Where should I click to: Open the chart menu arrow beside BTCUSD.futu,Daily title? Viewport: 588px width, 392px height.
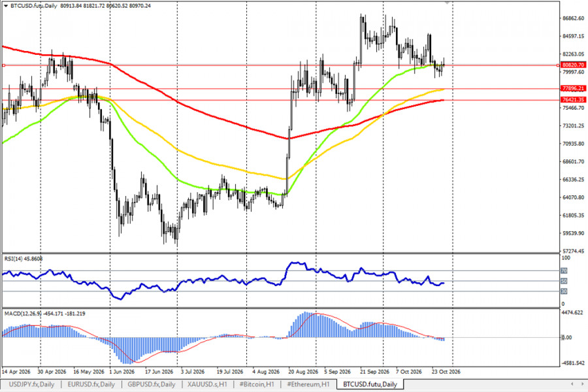pyautogui.click(x=6, y=6)
